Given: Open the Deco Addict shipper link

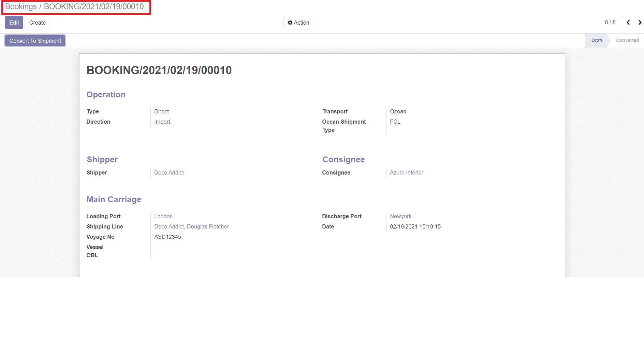Looking at the screenshot, I should coord(169,172).
